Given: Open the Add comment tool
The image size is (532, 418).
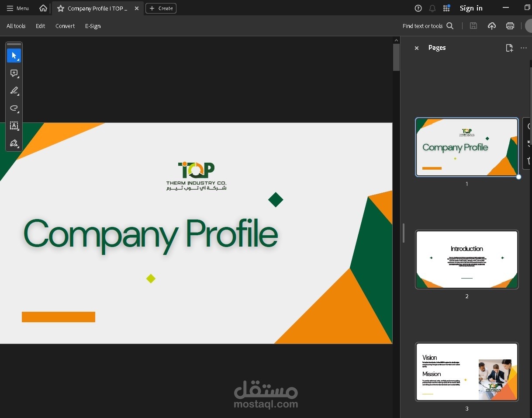Looking at the screenshot, I should (14, 73).
